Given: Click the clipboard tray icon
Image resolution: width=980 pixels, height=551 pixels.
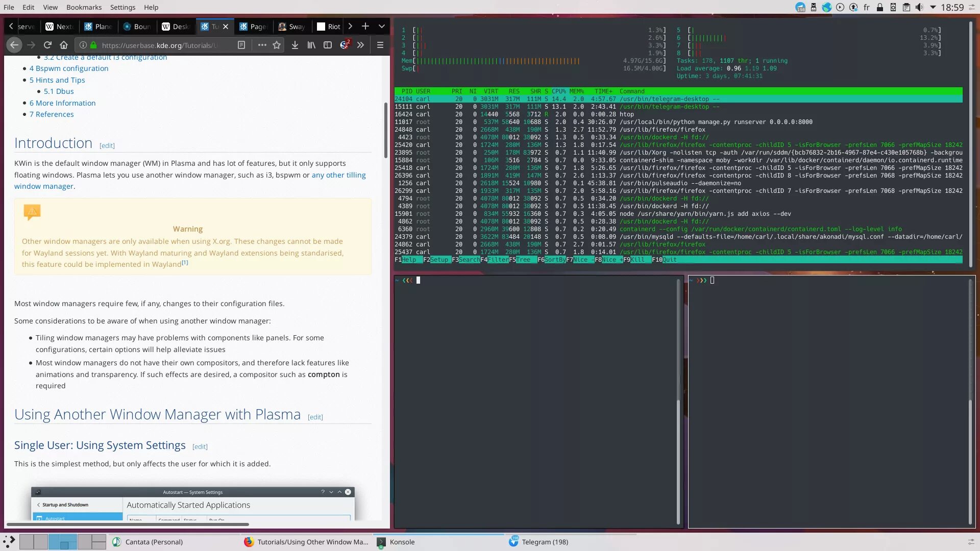Looking at the screenshot, I should point(906,7).
